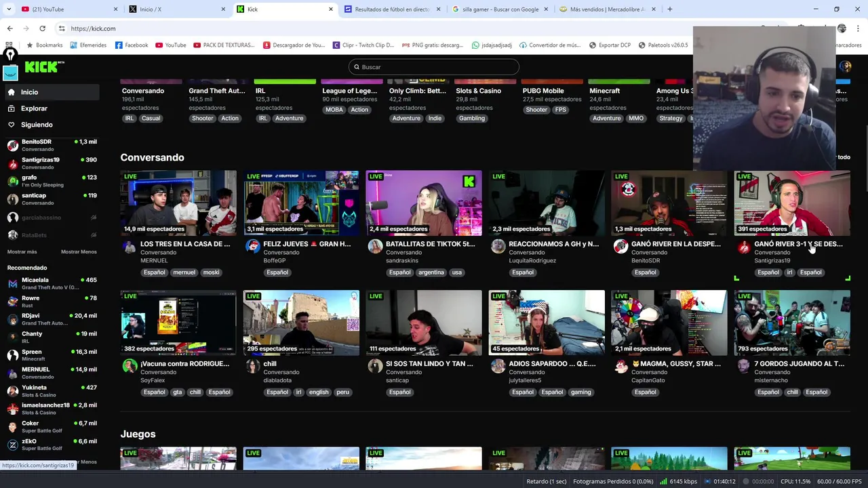The width and height of the screenshot is (868, 488).
Task: Open the Facebook bookmark
Action: [x=132, y=45]
